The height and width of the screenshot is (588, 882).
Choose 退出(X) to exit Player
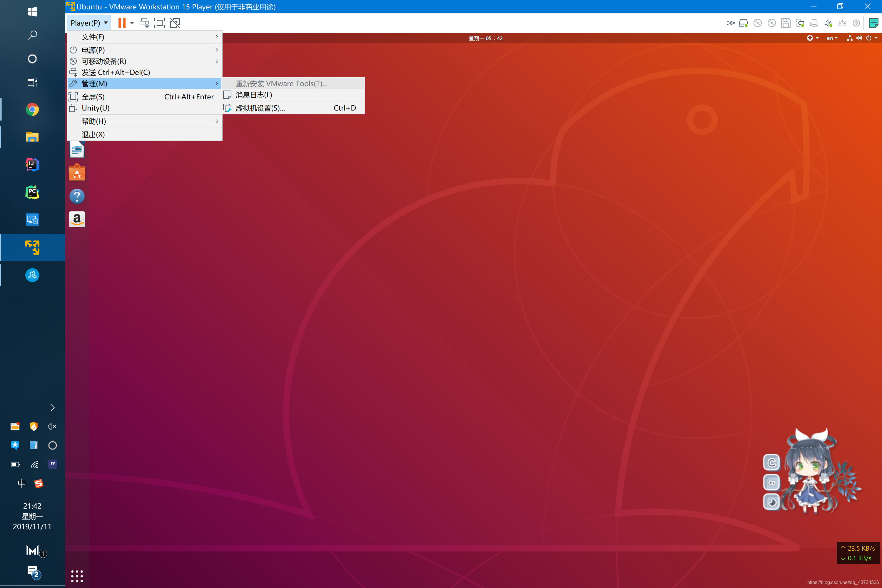pos(145,134)
